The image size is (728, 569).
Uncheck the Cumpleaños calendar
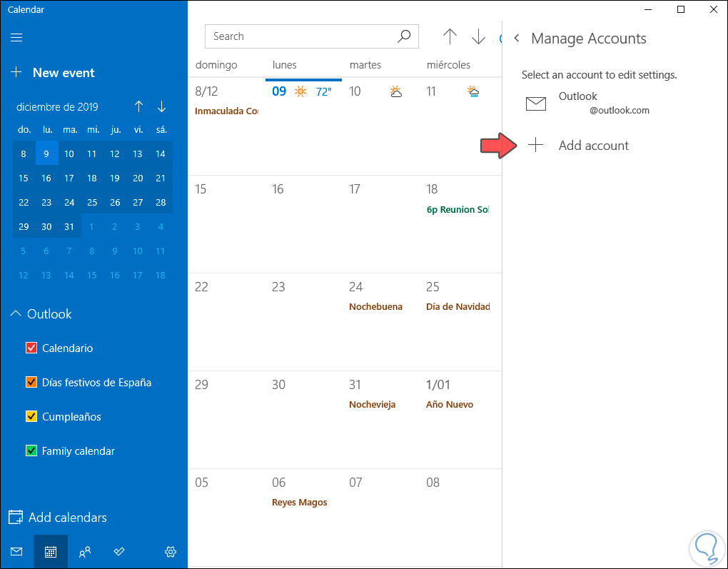[x=31, y=417]
